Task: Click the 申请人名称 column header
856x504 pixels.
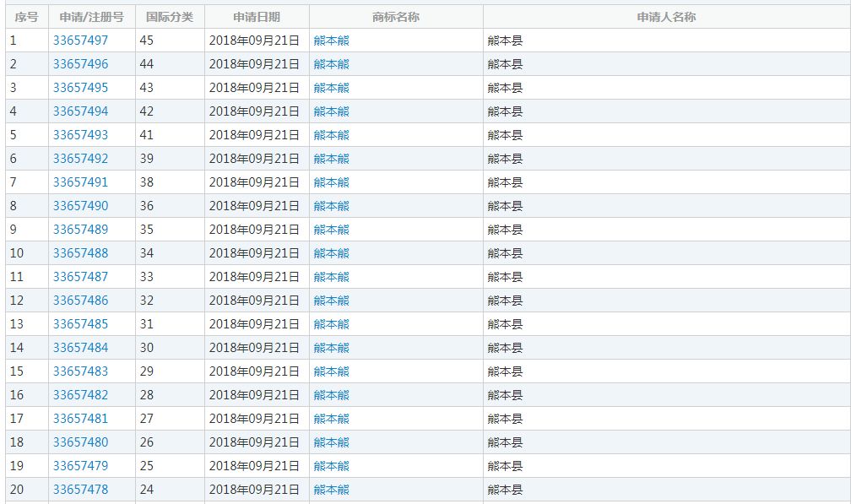Action: point(667,17)
